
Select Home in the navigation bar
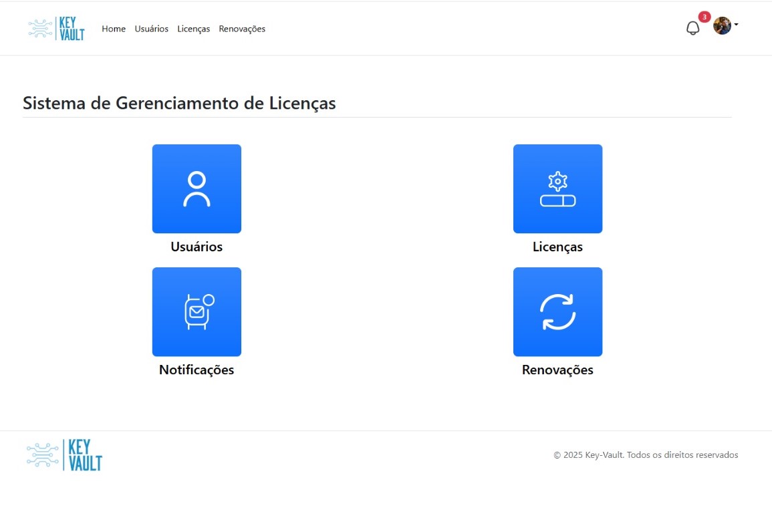[113, 29]
